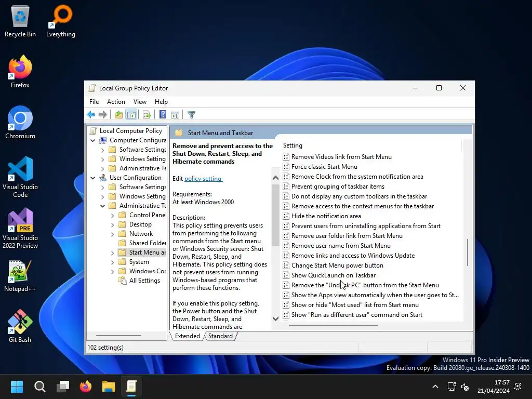532x399 pixels.
Task: Open Recycle Bin desktop icon
Action: coord(20,21)
